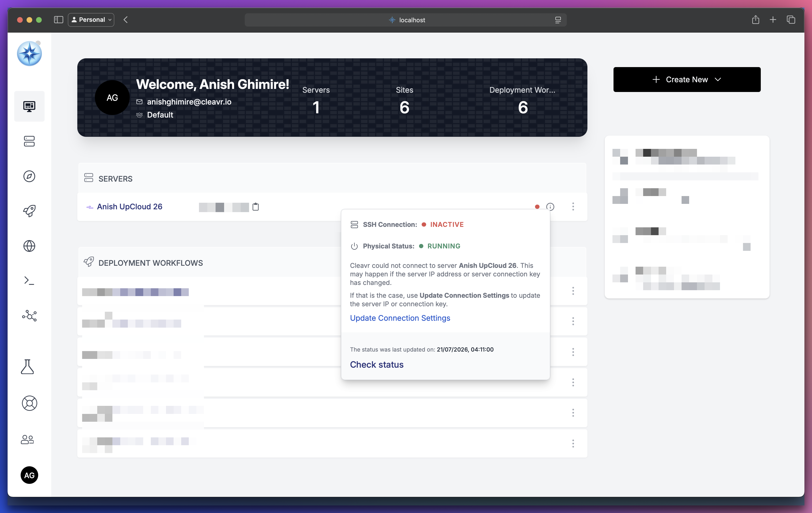Open the lab flask icon in sidebar
812x513 pixels.
click(x=27, y=367)
